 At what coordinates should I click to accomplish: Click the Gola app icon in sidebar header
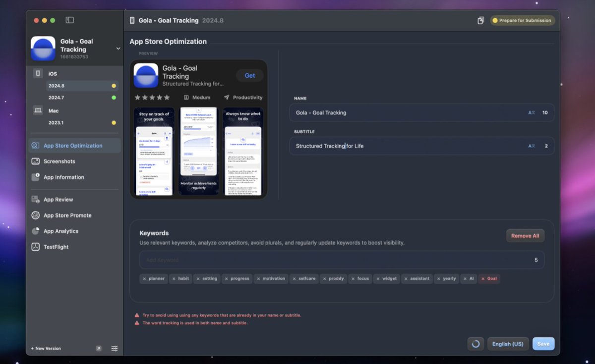pyautogui.click(x=43, y=49)
